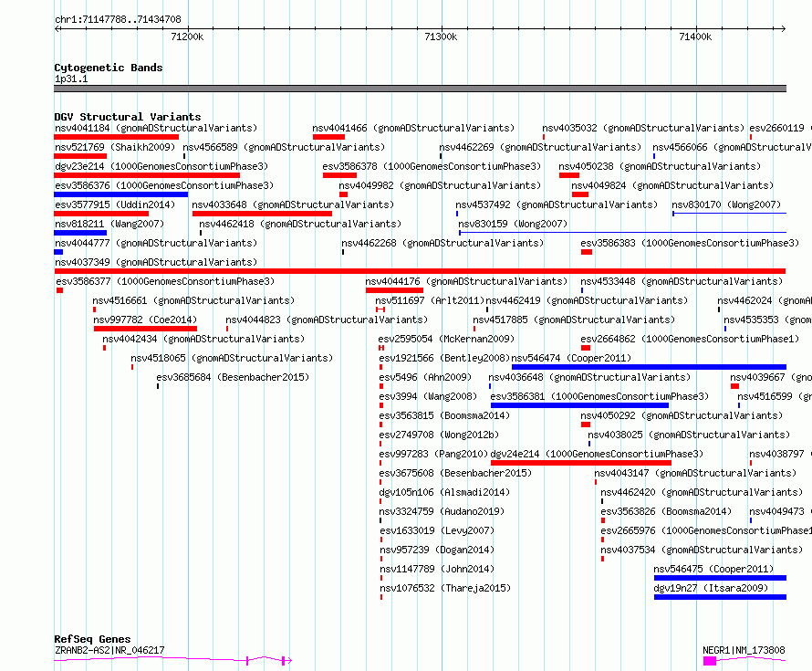Open the esv3586376 blue variant bar

click(x=121, y=194)
